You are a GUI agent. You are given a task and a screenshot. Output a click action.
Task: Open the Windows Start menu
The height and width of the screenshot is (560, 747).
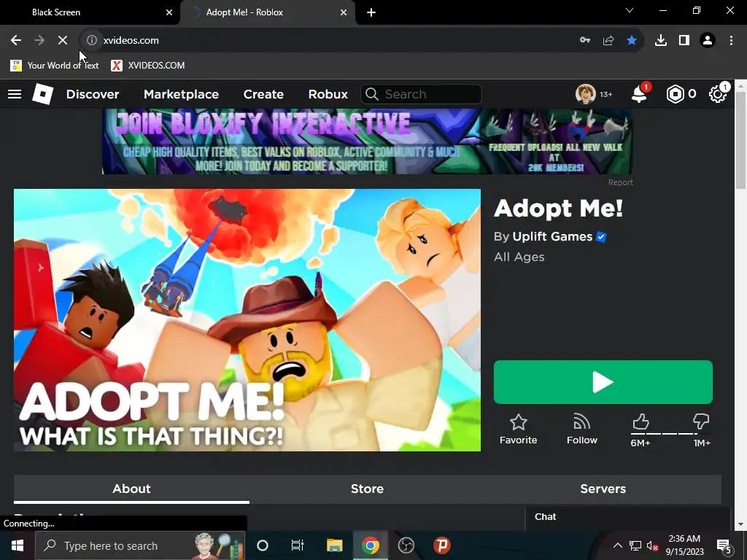coord(18,545)
